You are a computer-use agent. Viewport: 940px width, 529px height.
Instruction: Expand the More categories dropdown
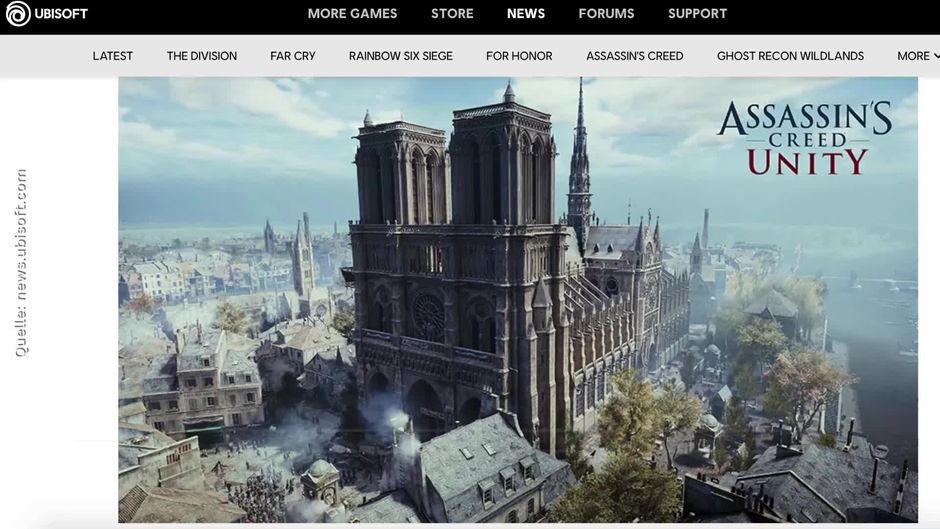[913, 56]
